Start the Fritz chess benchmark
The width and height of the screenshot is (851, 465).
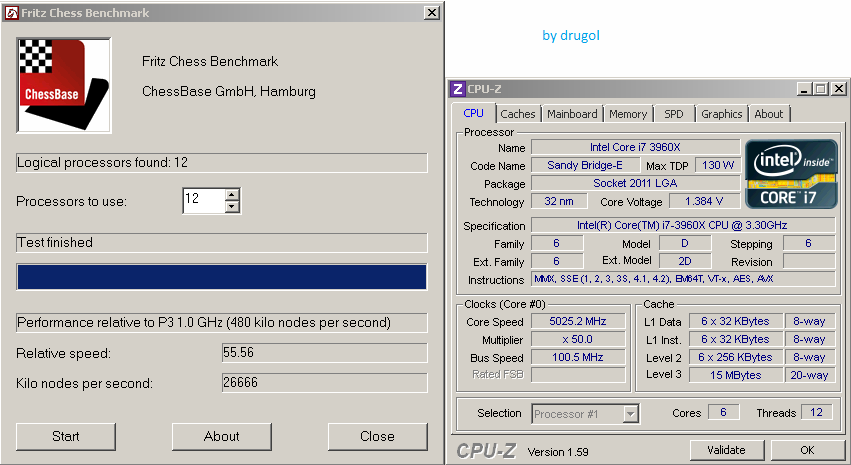[x=66, y=436]
